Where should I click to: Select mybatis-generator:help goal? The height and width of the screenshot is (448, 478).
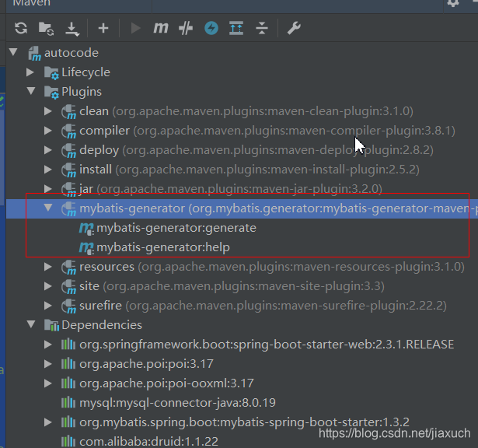click(x=163, y=247)
